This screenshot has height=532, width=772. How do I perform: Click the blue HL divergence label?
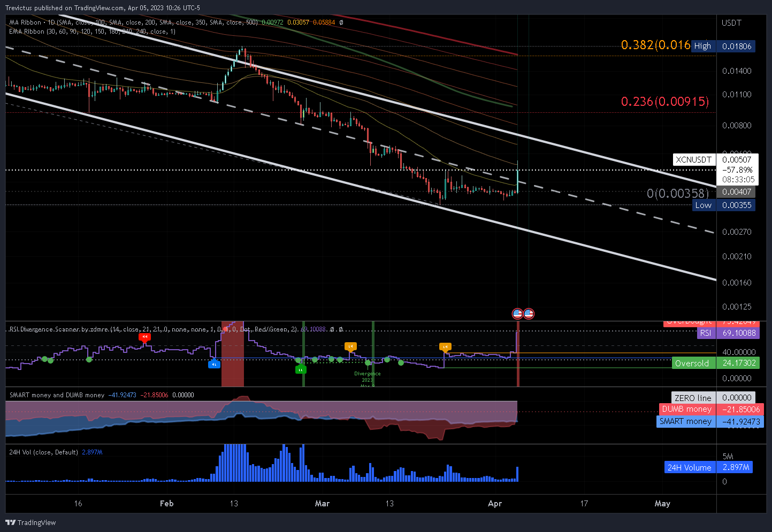(x=214, y=364)
